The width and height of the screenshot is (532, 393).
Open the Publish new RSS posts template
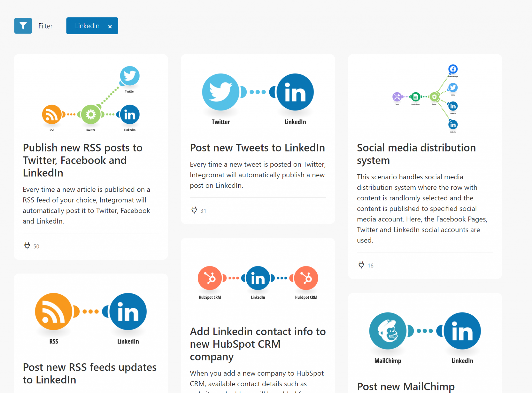point(83,160)
